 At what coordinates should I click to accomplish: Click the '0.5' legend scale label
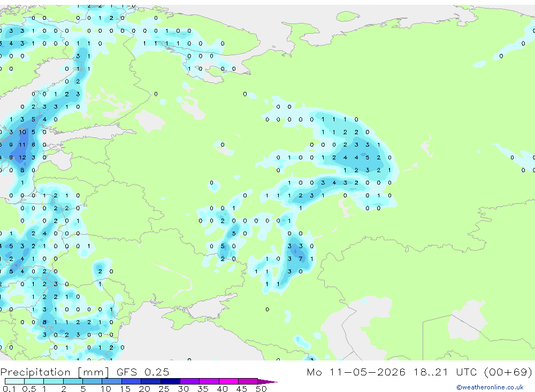pyautogui.click(x=29, y=389)
